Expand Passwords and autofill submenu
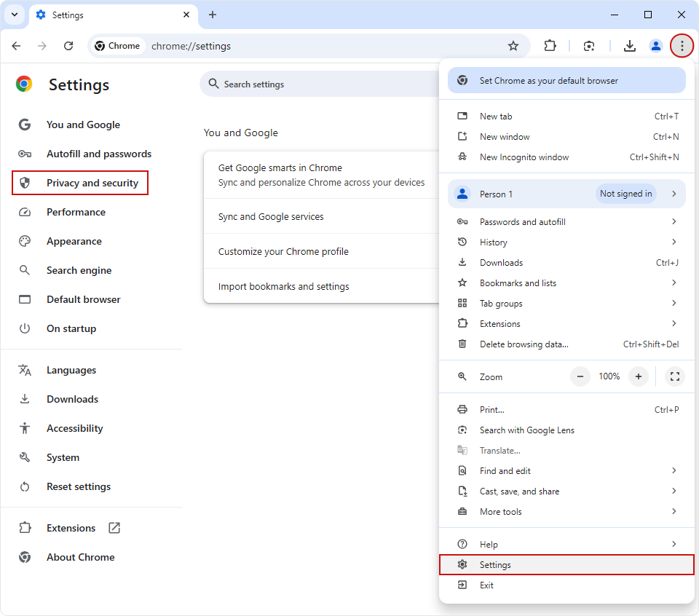This screenshot has width=699, height=616. 566,222
